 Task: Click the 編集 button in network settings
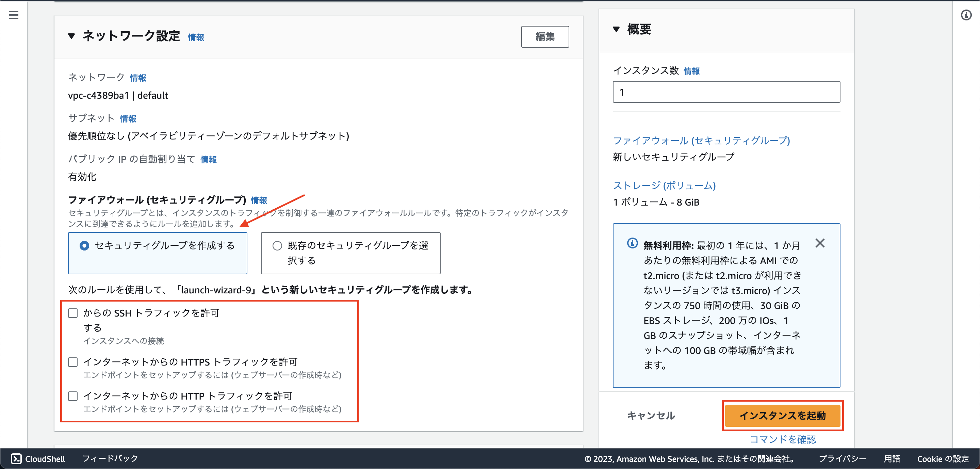coord(545,36)
